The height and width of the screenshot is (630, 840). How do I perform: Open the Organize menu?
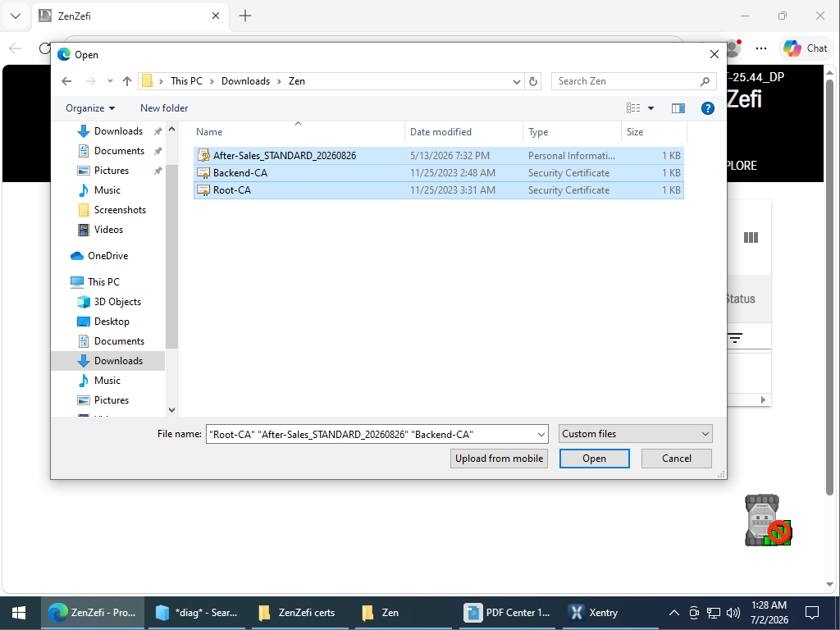coord(90,108)
